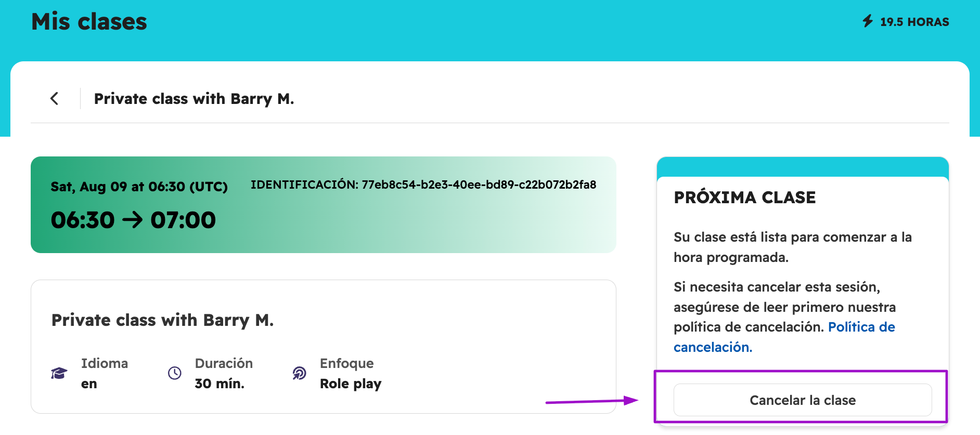Click the arrow between 06:30 and 07:00

coord(133,220)
